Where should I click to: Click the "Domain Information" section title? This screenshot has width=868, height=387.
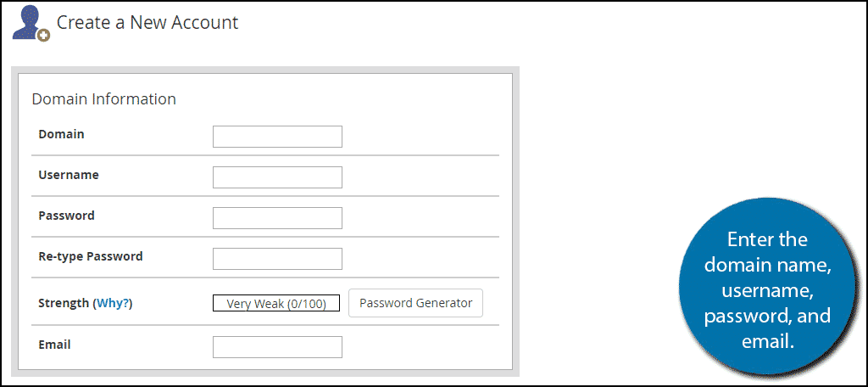[x=103, y=99]
